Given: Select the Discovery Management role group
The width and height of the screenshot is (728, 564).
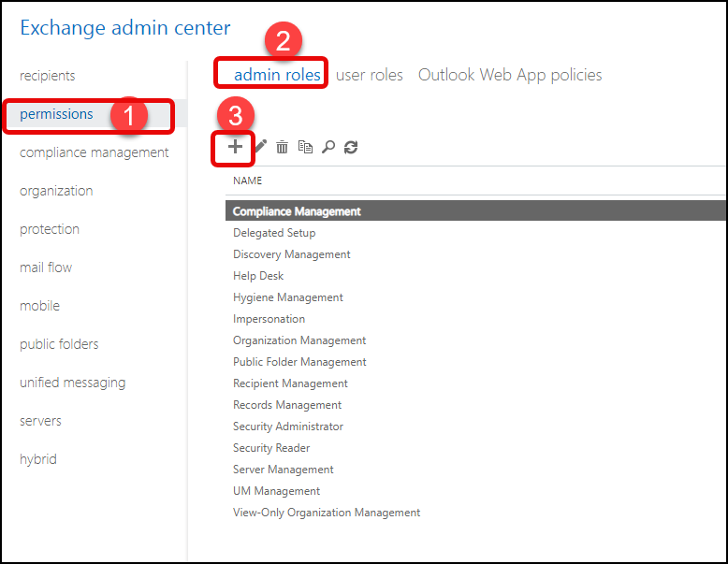Looking at the screenshot, I should tap(291, 254).
